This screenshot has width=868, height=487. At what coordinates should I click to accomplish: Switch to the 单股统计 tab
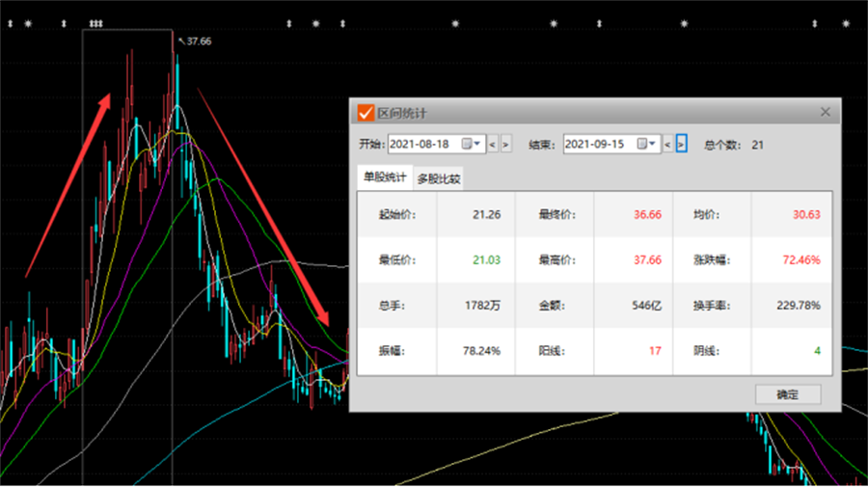[385, 177]
